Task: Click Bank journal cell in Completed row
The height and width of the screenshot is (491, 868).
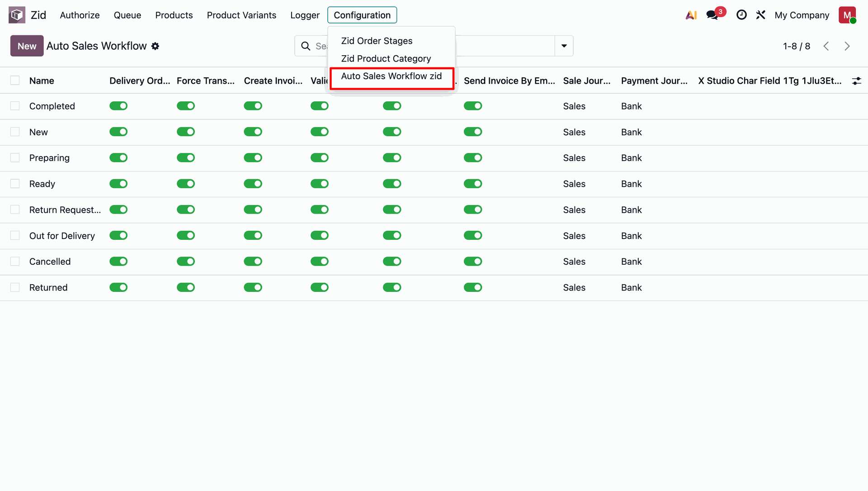Action: (632, 106)
